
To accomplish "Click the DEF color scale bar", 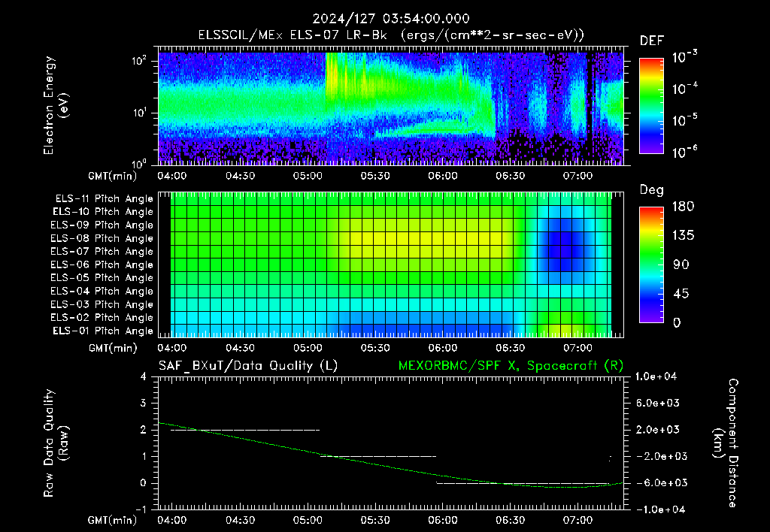I will [651, 105].
